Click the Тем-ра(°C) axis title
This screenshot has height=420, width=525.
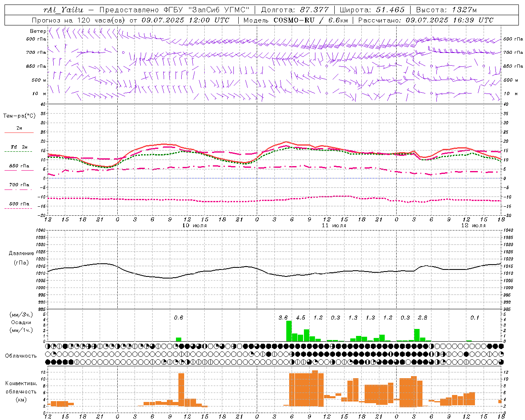pyautogui.click(x=19, y=116)
